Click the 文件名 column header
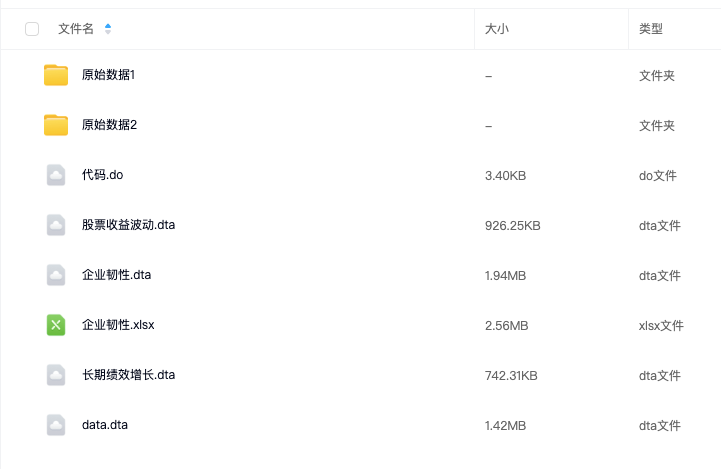Viewport: 721px width, 469px height. (x=76, y=29)
